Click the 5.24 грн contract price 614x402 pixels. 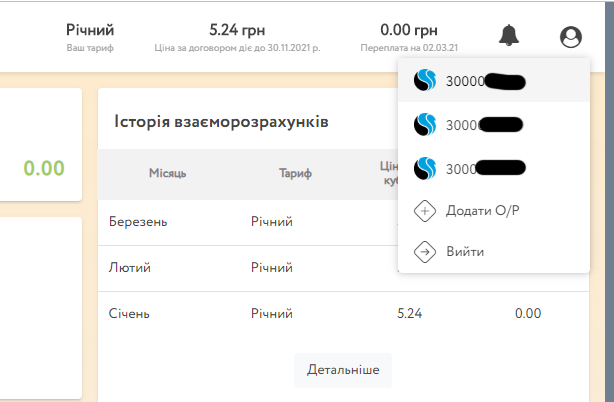pos(237,30)
